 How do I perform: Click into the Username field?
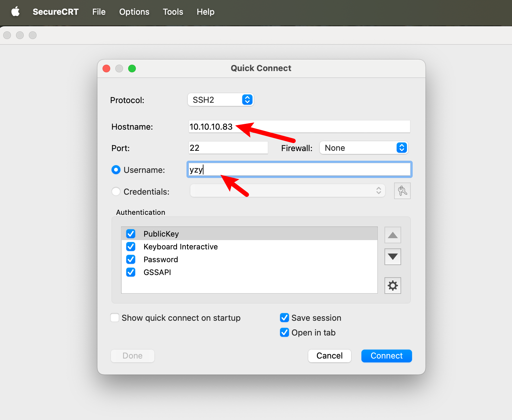point(299,169)
